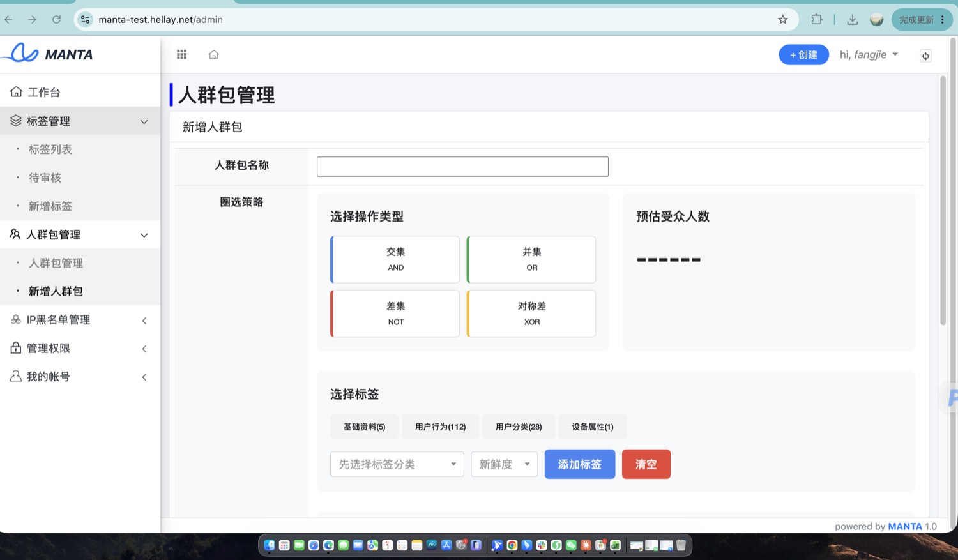
Task: Select the 对称差 XOR operation
Action: (x=531, y=314)
